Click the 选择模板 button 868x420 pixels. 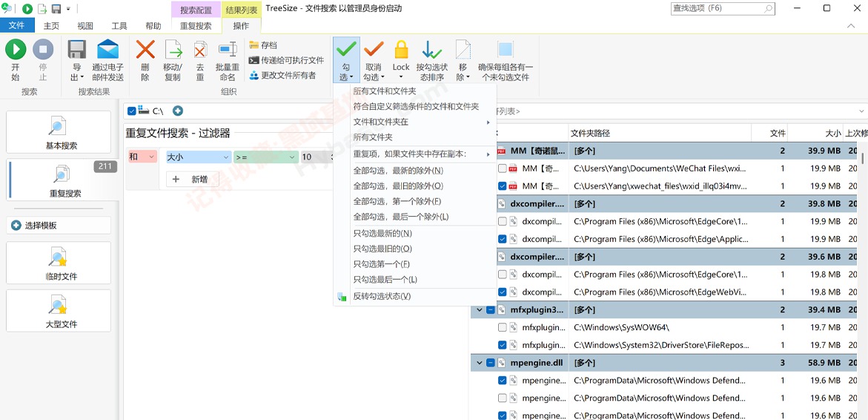pyautogui.click(x=59, y=226)
